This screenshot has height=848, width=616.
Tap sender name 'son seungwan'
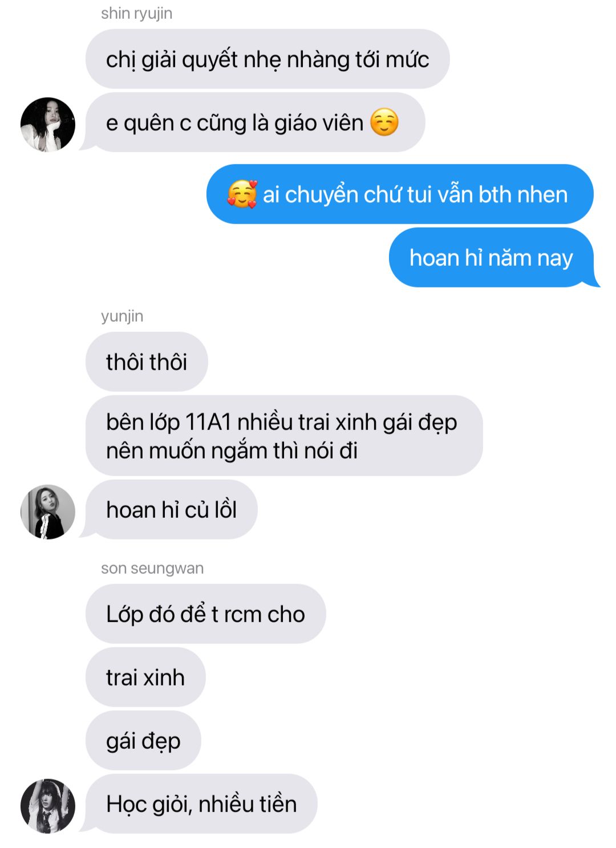pyautogui.click(x=152, y=568)
